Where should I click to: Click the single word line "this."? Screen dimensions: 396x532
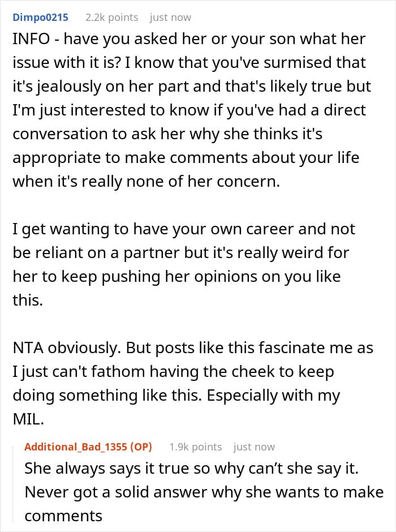click(28, 299)
